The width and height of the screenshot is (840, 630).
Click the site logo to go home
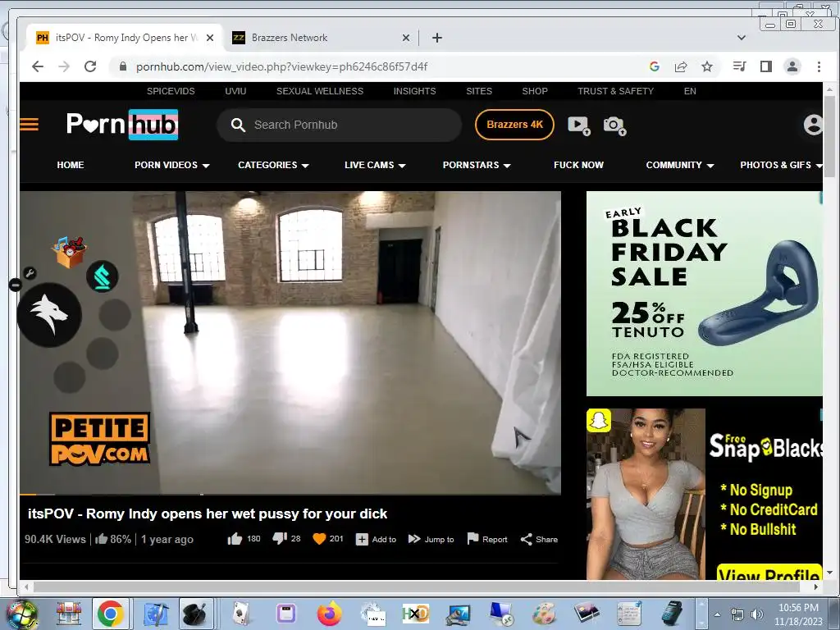[x=122, y=125]
